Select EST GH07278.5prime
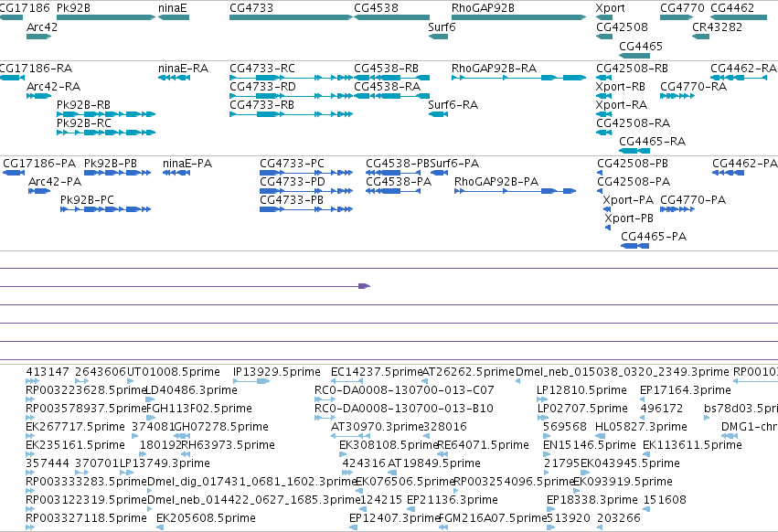The image size is (778, 532). pos(182,436)
